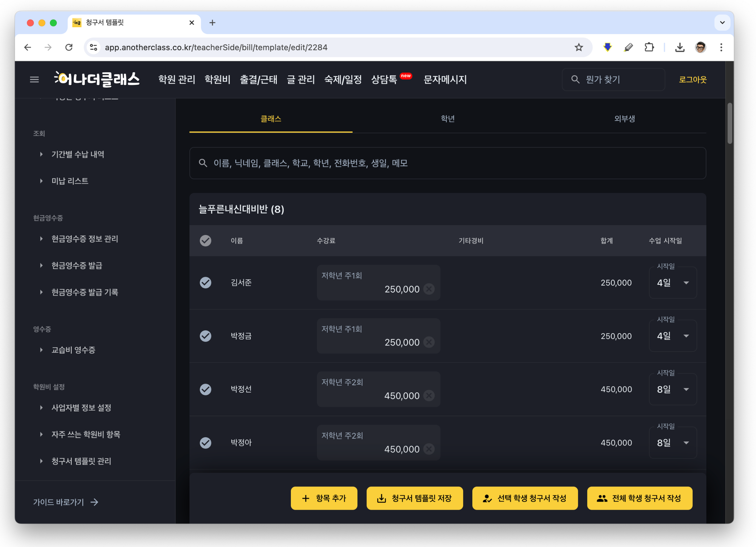Click the 뭔가 찾기 search box

point(613,79)
